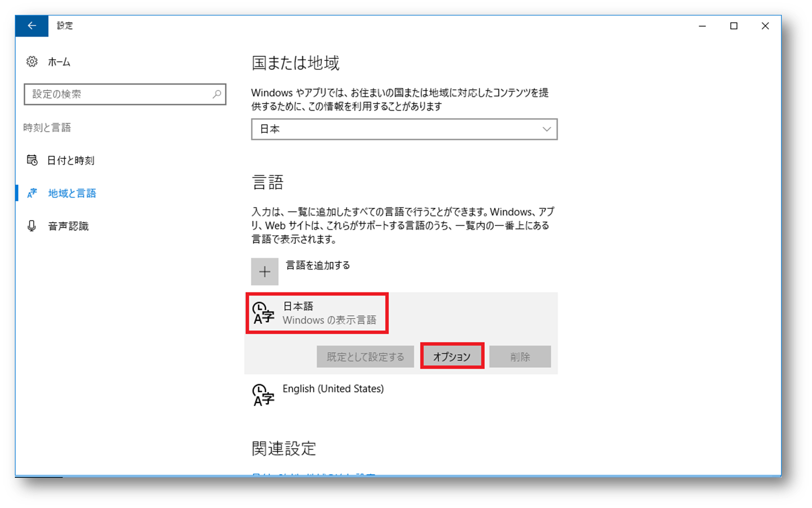
Task: Click 言語を追加する label
Action: click(x=318, y=265)
